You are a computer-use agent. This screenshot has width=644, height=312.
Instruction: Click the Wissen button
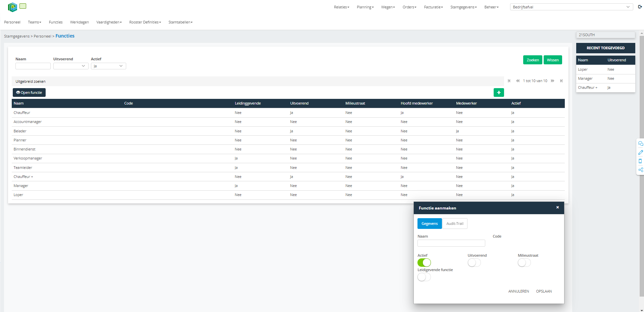[553, 60]
